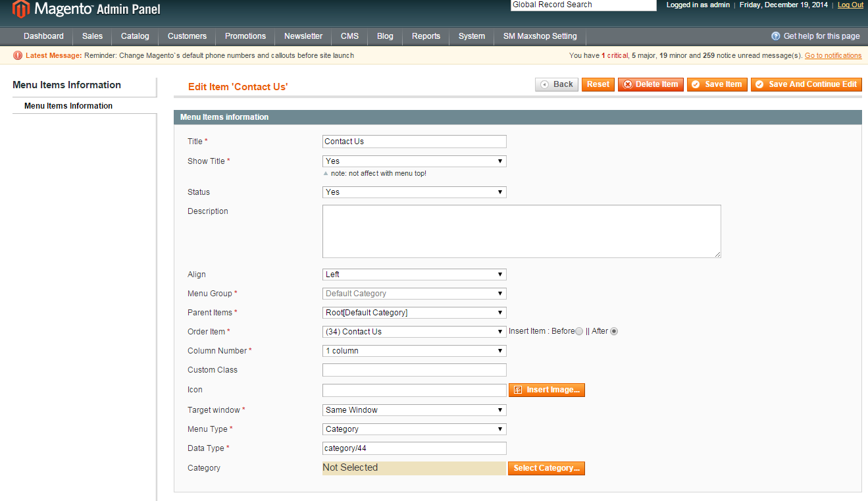Viewport: 868px width, 501px height.
Task: Click Save And Continue Edit button
Action: [807, 84]
